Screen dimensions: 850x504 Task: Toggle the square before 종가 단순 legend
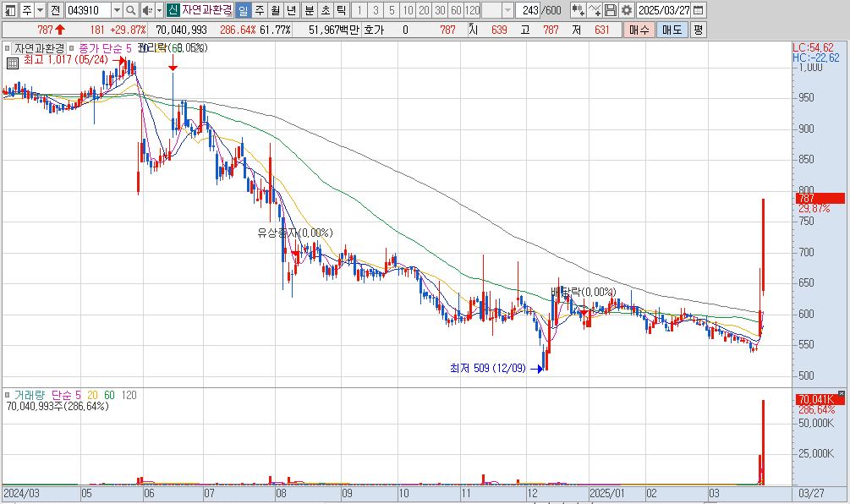tap(72, 48)
